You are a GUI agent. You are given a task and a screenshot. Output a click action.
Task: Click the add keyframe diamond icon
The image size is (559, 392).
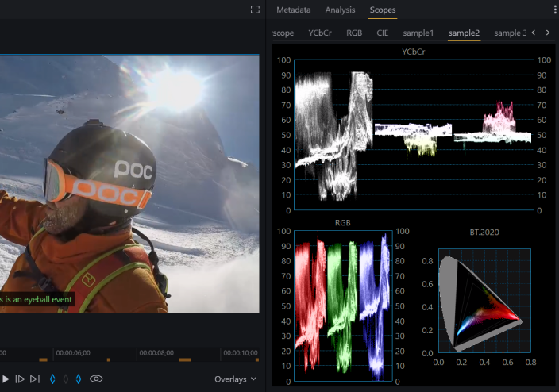pyautogui.click(x=66, y=379)
